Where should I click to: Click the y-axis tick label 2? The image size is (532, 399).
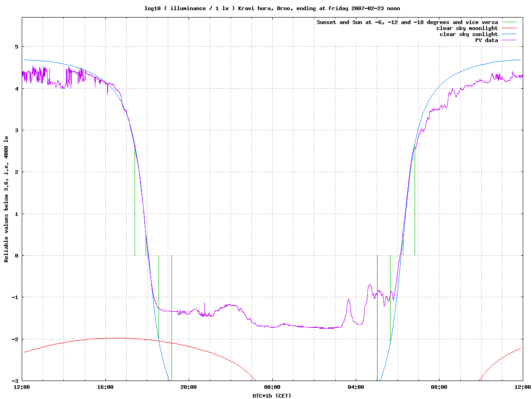click(x=17, y=172)
